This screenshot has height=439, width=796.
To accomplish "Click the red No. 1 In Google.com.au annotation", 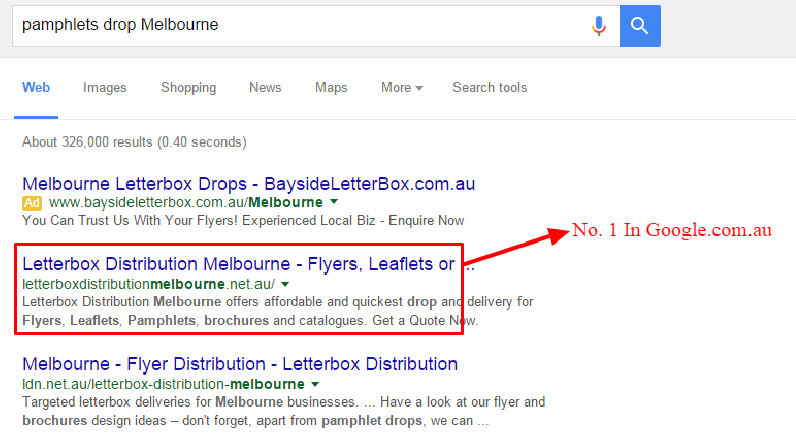I will (672, 231).
